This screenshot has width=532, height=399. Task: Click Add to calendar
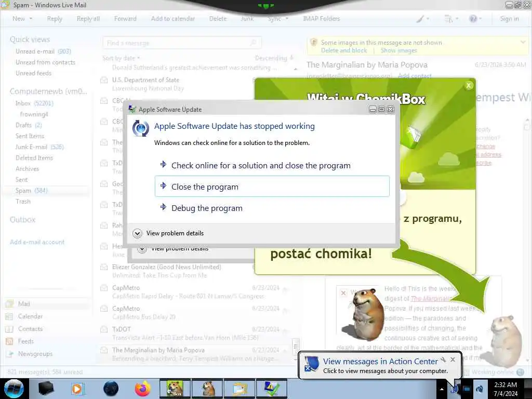tap(173, 19)
